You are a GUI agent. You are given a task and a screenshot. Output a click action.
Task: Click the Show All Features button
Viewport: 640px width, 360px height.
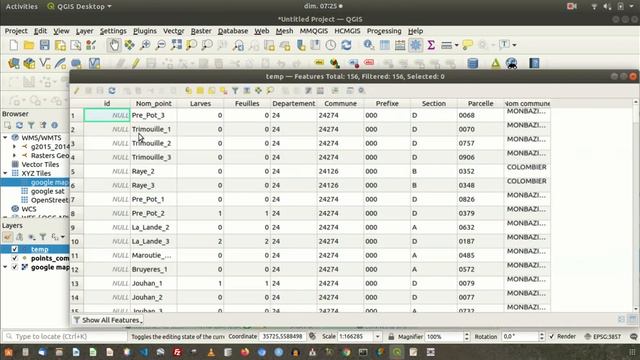(107, 320)
